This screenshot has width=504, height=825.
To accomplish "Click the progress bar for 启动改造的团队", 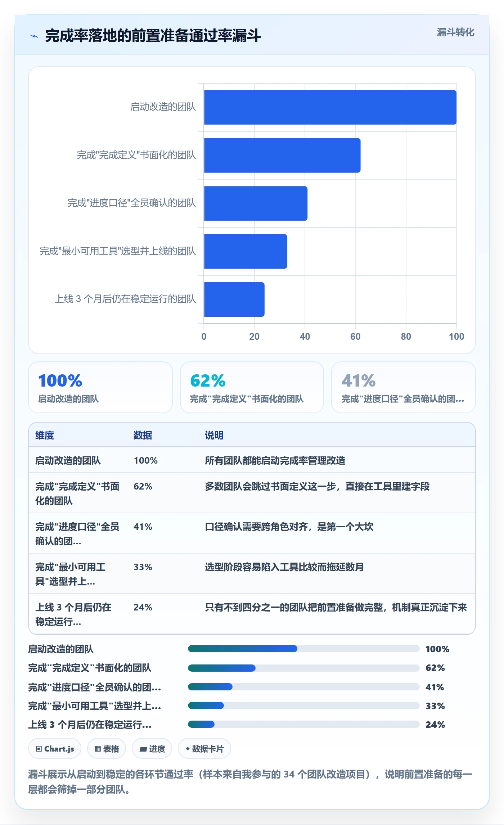I will 303,649.
